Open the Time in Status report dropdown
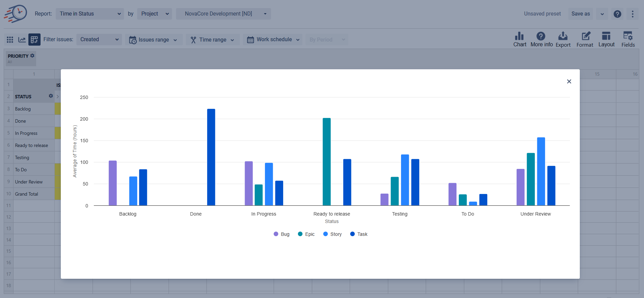Viewport: 644px width, 298px height. pos(90,14)
